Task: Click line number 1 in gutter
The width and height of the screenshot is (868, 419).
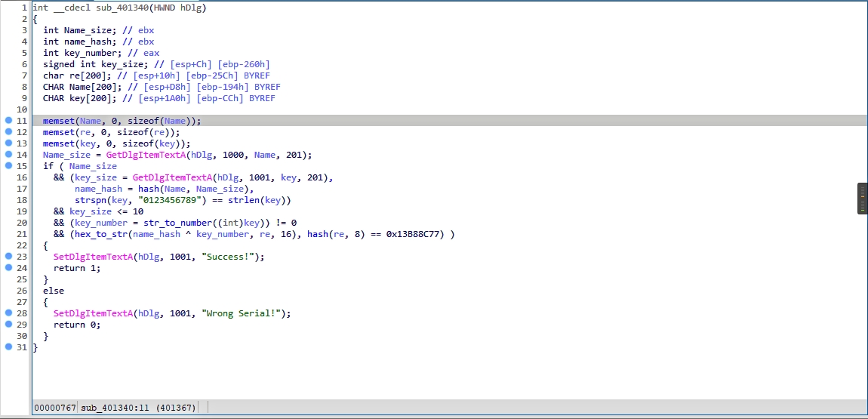Action: tap(24, 8)
